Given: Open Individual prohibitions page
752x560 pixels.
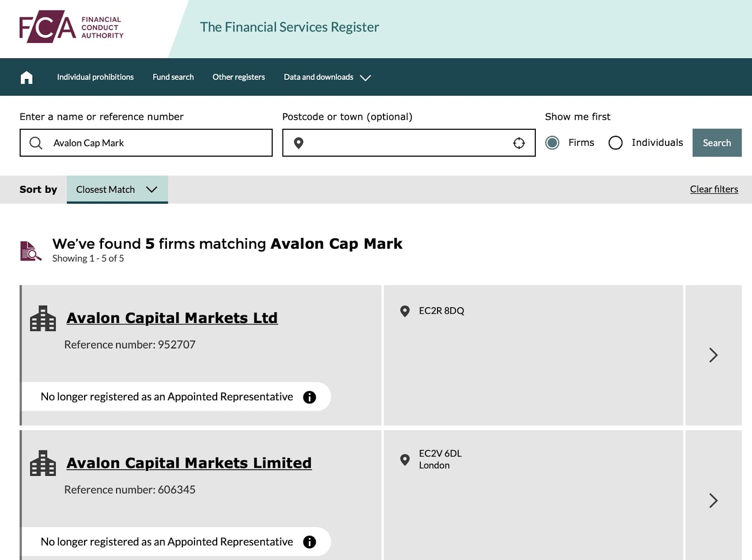Looking at the screenshot, I should point(95,77).
